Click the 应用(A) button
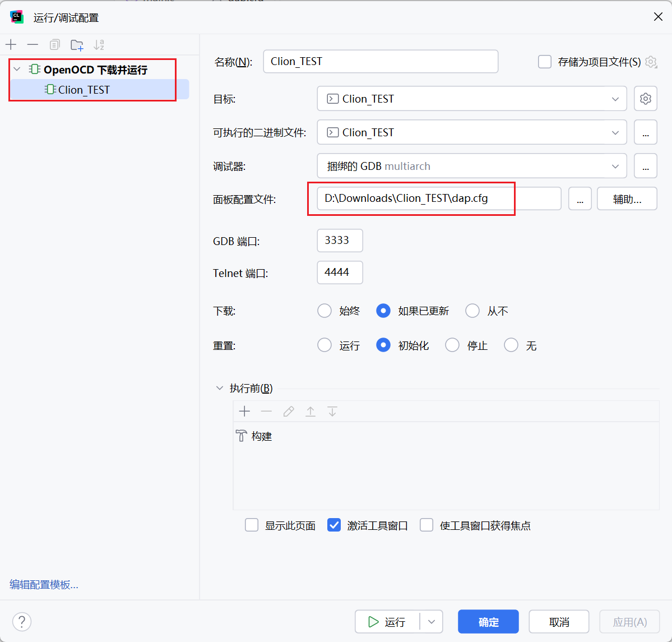 629,621
